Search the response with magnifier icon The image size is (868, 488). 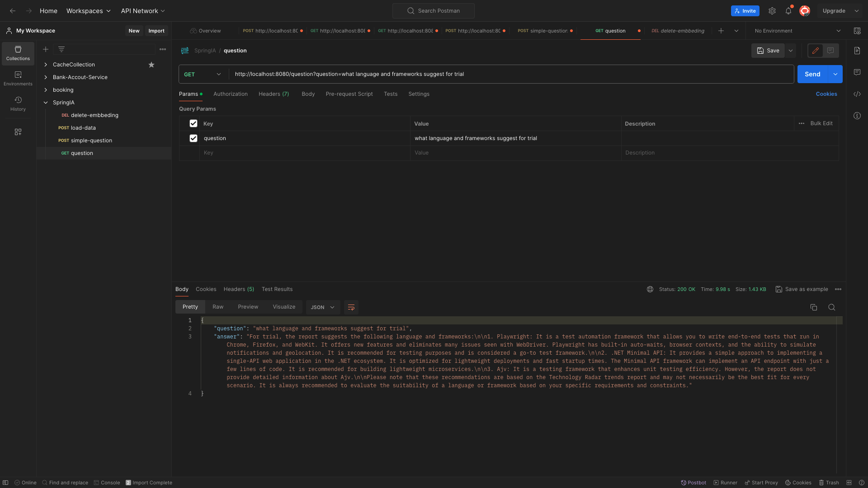click(831, 307)
